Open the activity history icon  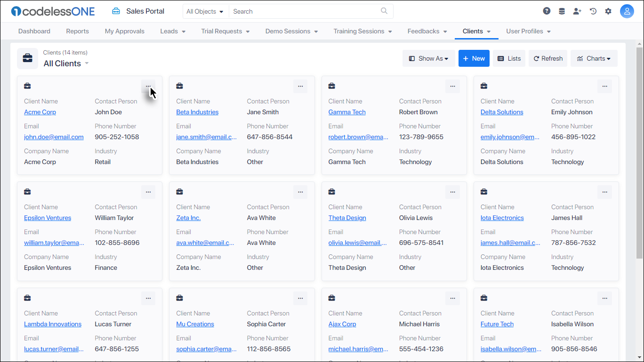pyautogui.click(x=593, y=11)
